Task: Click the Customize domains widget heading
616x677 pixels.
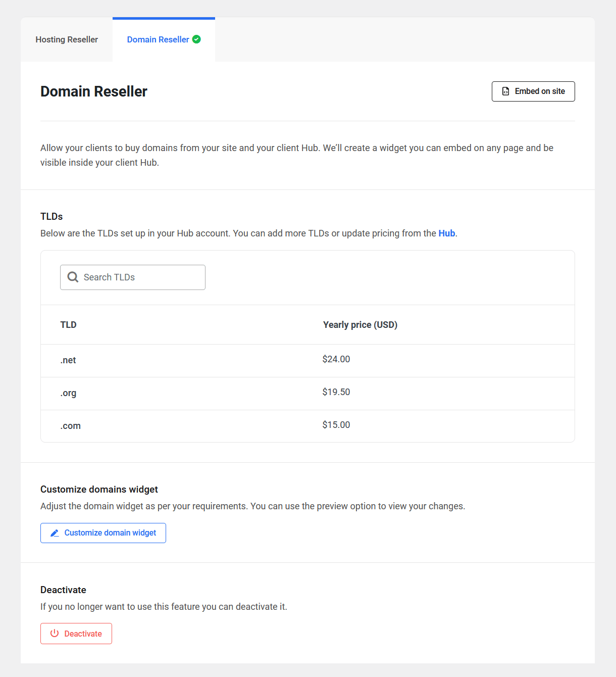Action: [x=99, y=490]
